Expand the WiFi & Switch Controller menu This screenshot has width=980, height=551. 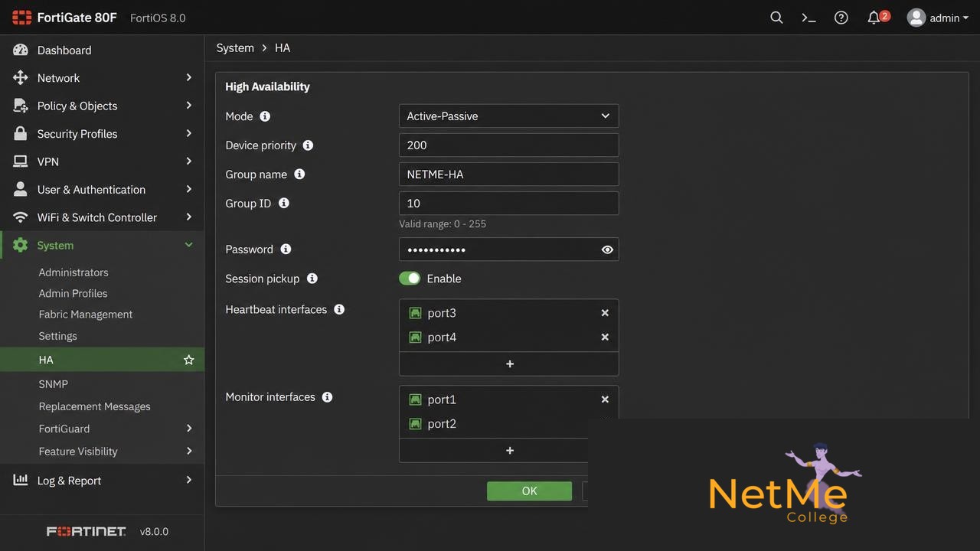(102, 217)
